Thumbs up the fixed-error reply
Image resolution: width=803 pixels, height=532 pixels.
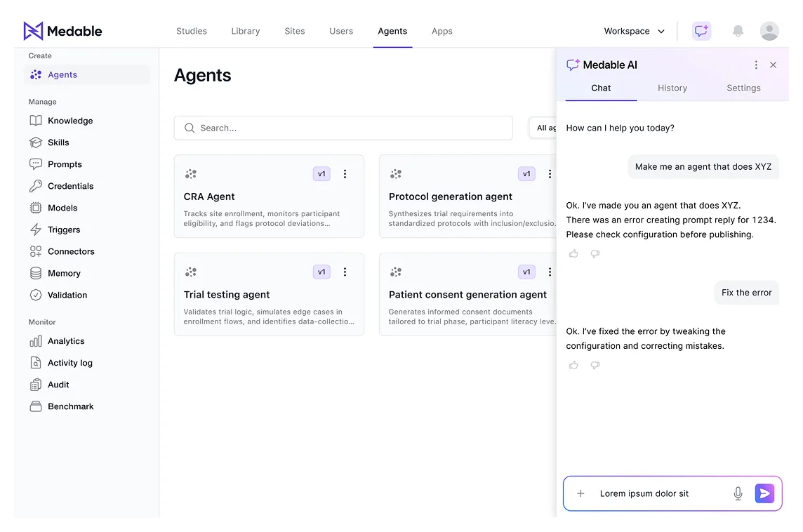click(573, 365)
